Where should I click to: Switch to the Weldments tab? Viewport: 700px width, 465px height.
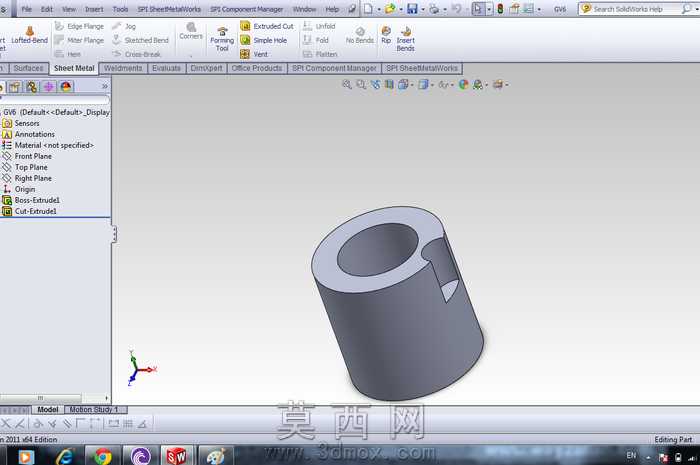coord(123,68)
